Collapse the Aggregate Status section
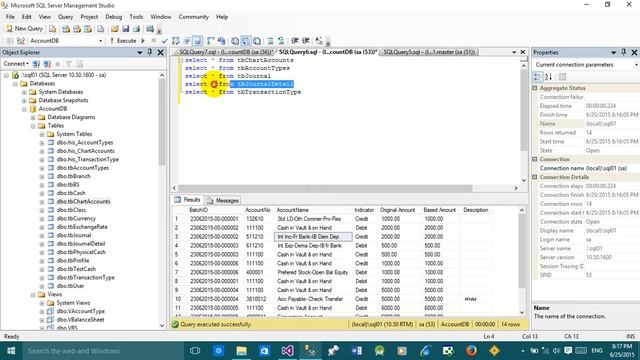 pyautogui.click(x=535, y=88)
